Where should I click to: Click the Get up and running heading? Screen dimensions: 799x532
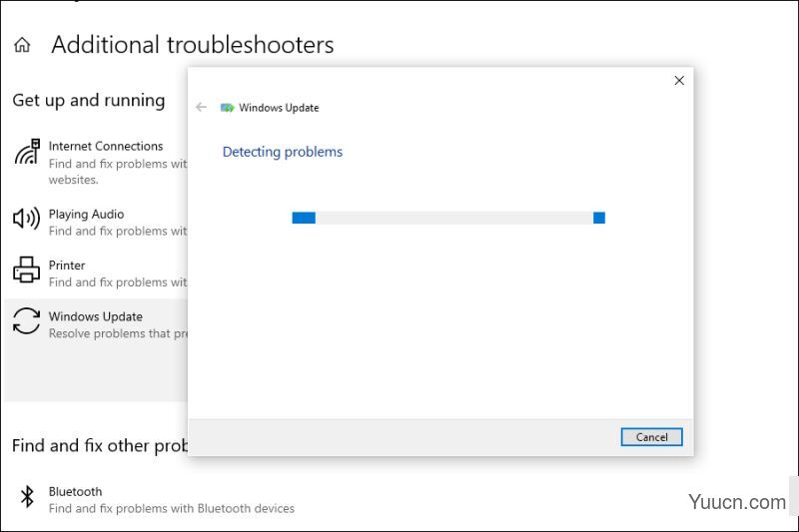(89, 100)
